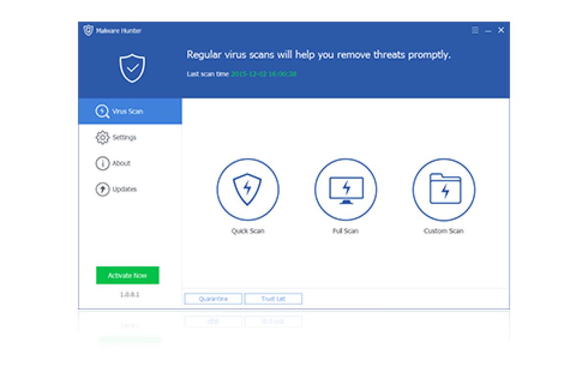Open Settings via the gear icon
The width and height of the screenshot is (588, 378).
(x=102, y=138)
